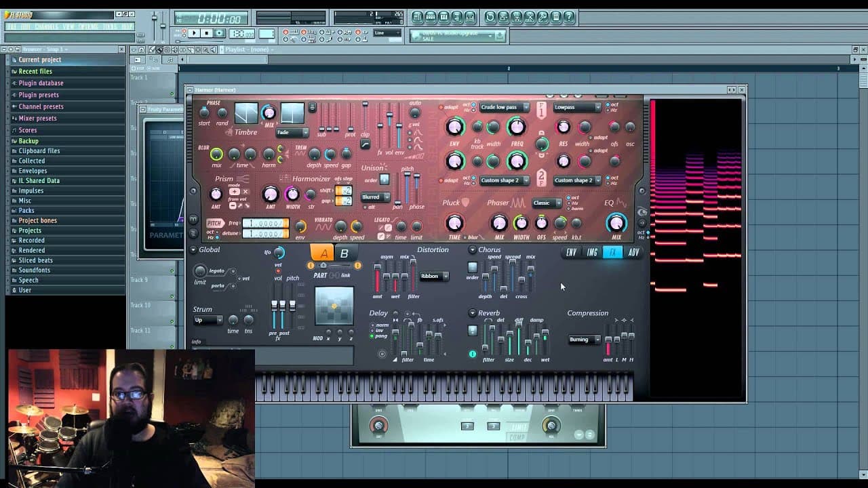Switch to the ADV tab in Harmor
The height and width of the screenshot is (488, 868).
633,253
